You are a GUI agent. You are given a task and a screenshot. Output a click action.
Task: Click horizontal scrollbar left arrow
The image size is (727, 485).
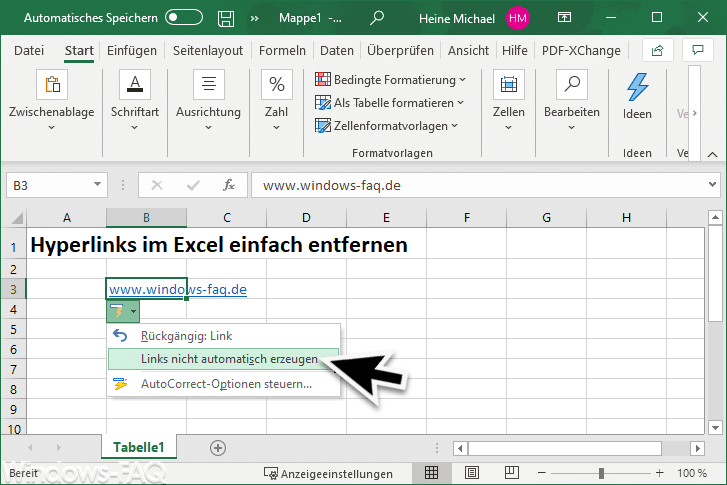[x=460, y=448]
